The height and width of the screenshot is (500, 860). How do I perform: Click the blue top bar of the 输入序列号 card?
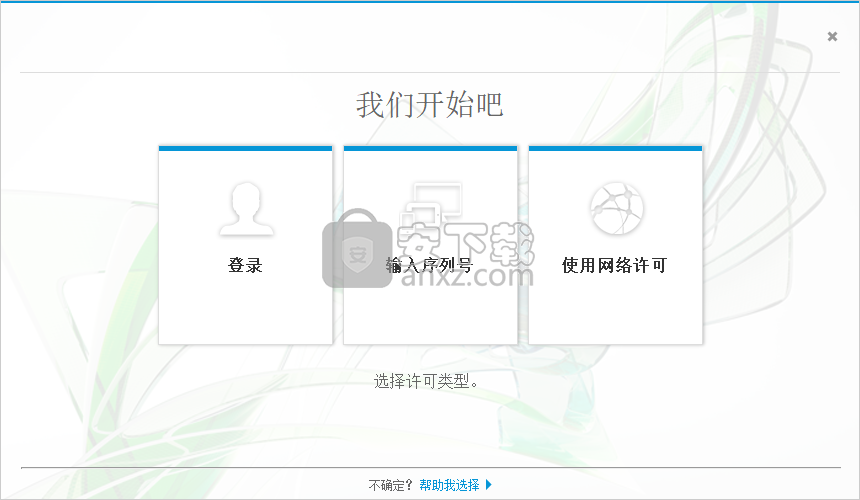click(430, 148)
